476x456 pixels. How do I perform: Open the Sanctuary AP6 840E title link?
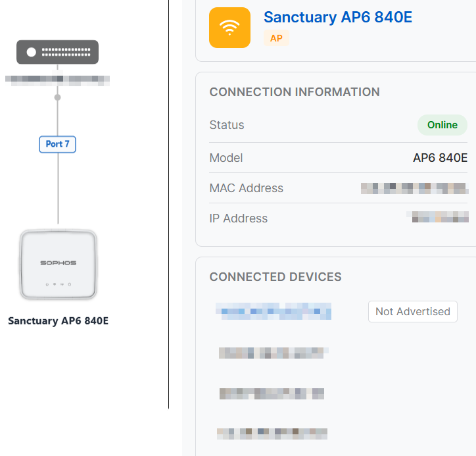tap(338, 17)
